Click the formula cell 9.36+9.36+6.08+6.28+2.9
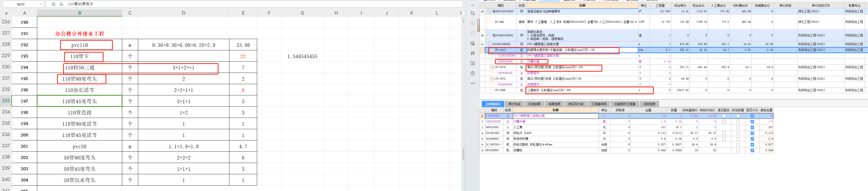This screenshot has width=868, height=191. pos(184,45)
